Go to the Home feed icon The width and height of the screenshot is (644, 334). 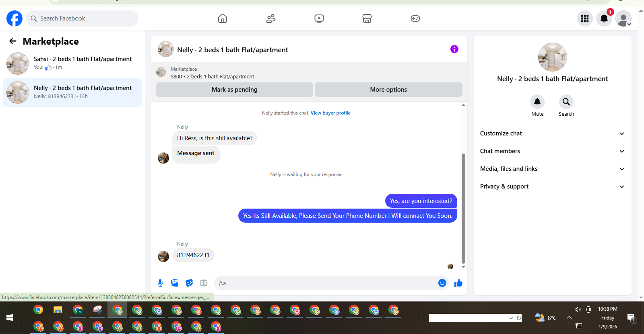(x=223, y=18)
